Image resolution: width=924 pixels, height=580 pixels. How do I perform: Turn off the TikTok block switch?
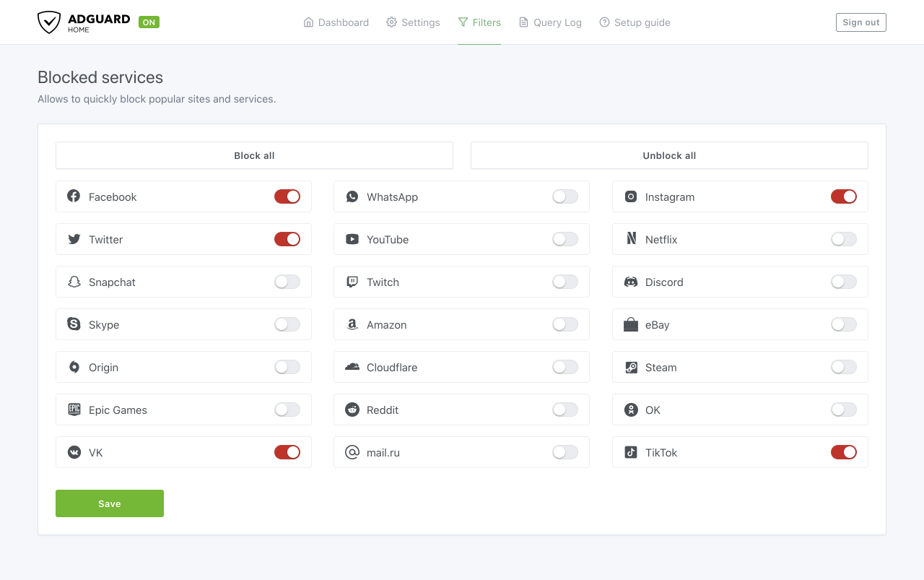843,452
